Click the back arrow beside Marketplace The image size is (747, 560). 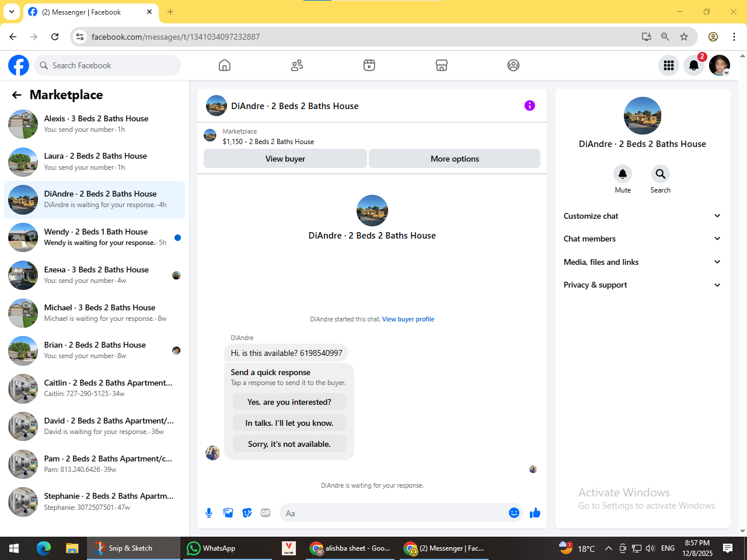point(17,95)
